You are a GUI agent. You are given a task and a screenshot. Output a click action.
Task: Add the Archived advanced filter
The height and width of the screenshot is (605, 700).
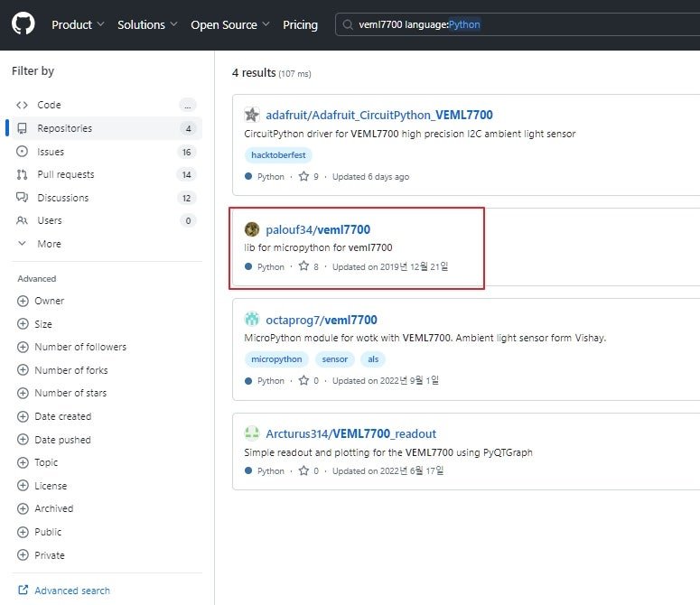click(44, 508)
